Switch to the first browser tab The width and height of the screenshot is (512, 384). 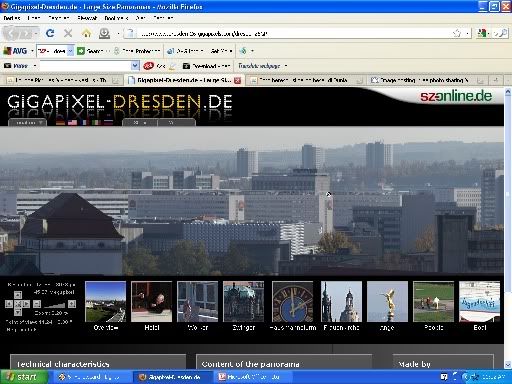(62, 80)
